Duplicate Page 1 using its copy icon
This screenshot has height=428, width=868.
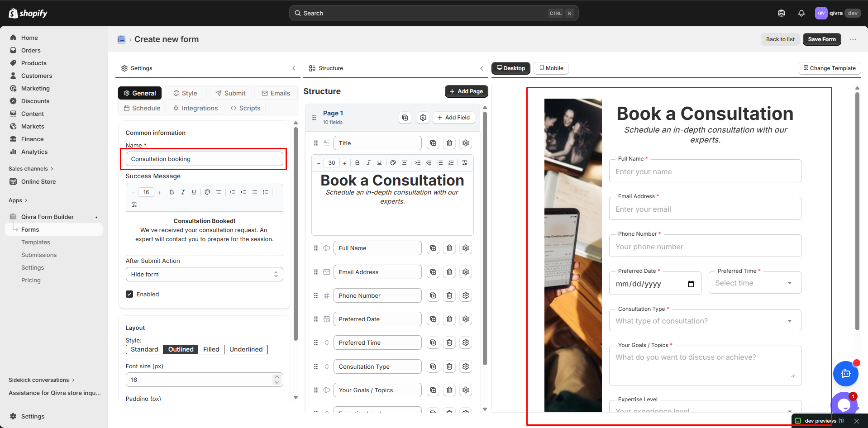[405, 118]
